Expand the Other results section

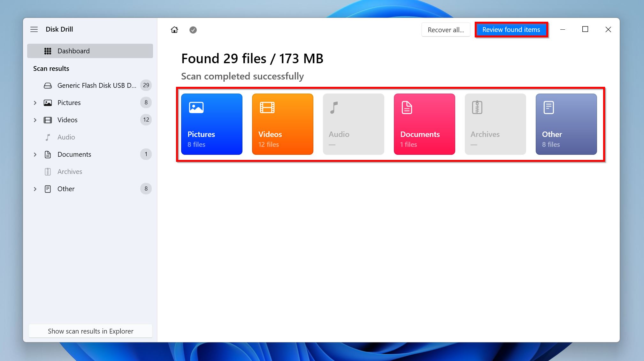pyautogui.click(x=35, y=189)
